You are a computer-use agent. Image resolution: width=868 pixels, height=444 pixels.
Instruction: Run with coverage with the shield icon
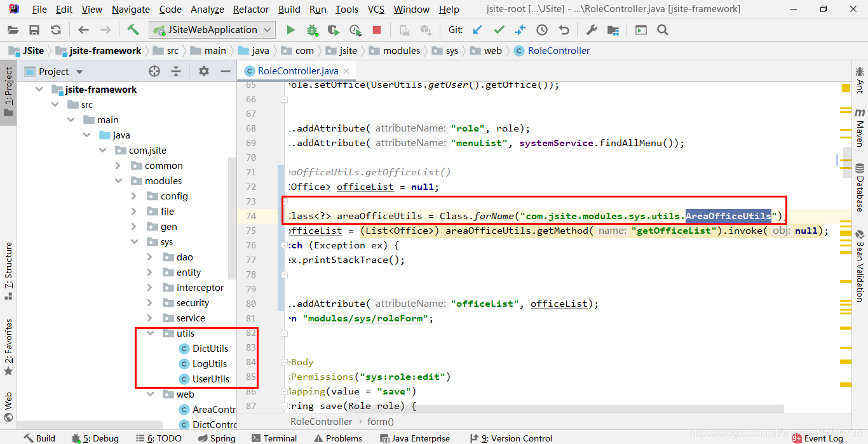coord(333,30)
